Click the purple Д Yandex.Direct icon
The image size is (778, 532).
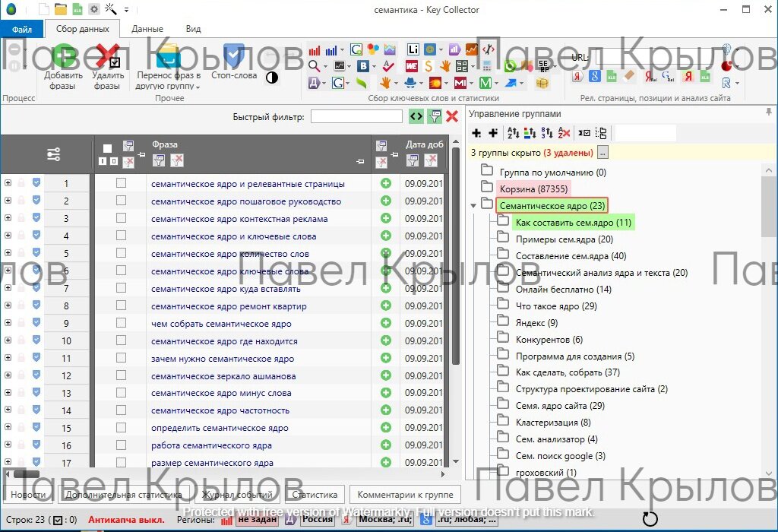tap(314, 82)
